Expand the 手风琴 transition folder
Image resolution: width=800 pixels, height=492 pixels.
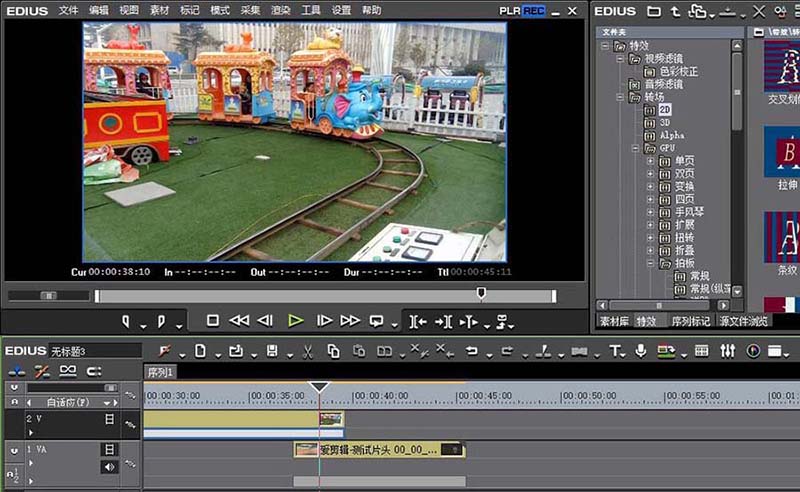click(x=650, y=212)
